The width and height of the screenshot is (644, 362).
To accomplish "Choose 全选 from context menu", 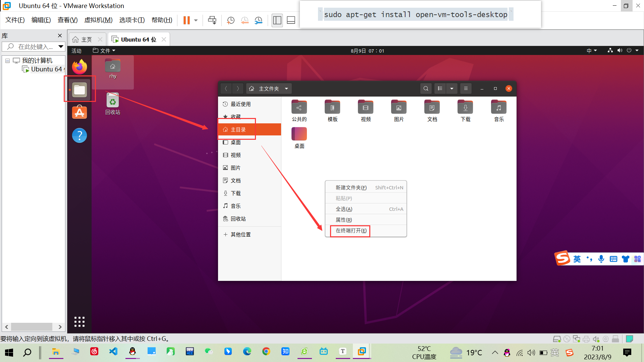I will pyautogui.click(x=366, y=209).
